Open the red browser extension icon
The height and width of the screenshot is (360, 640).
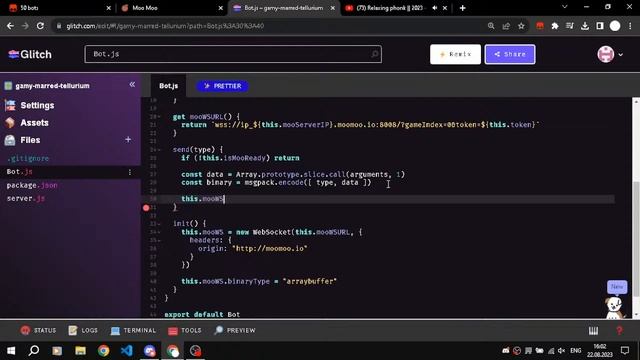coord(540,26)
